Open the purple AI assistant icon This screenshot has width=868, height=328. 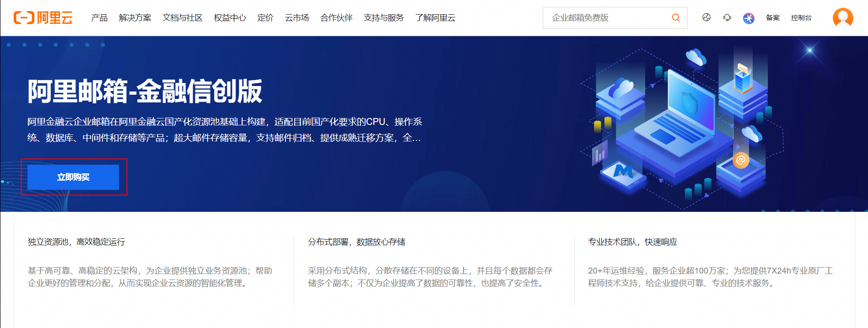[749, 18]
